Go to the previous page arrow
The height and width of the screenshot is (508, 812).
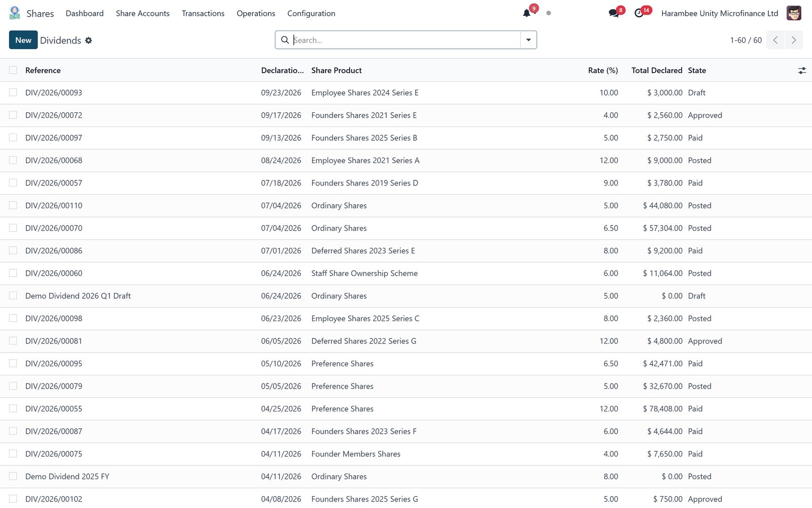click(x=775, y=40)
